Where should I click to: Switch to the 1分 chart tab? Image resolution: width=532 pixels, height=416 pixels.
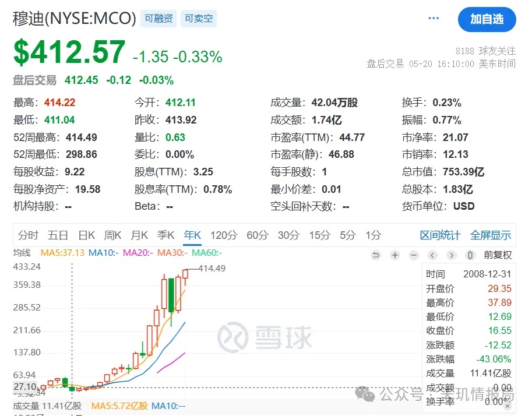click(373, 235)
